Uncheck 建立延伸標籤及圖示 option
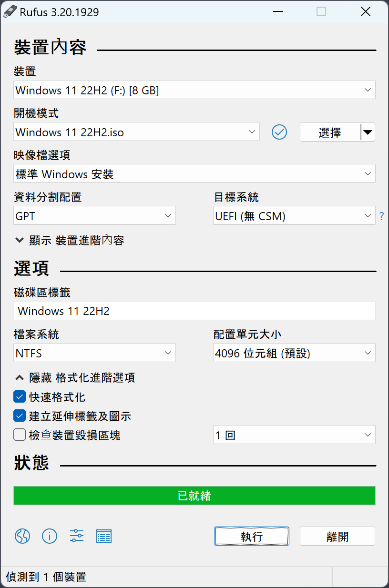389x588 pixels. [x=20, y=416]
